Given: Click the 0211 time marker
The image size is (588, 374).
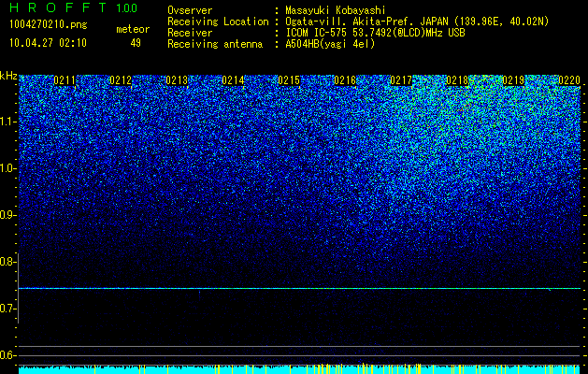Looking at the screenshot, I should click(65, 80).
